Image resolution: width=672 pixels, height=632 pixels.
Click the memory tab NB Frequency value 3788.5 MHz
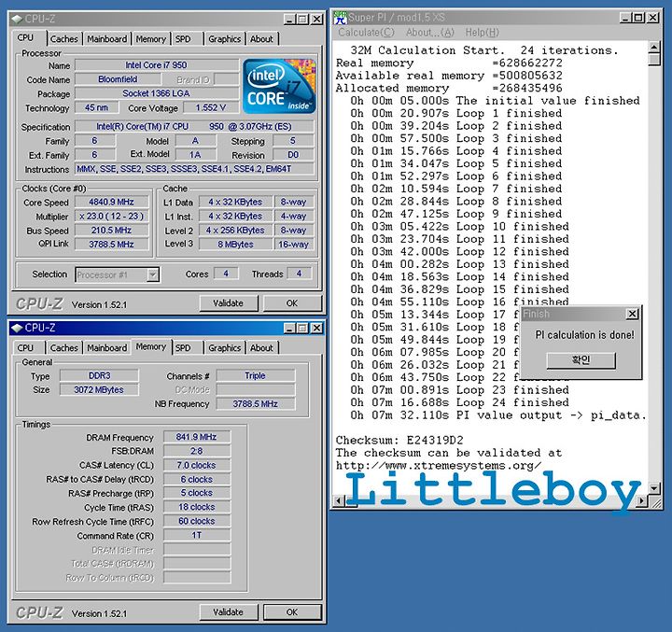[x=255, y=404]
